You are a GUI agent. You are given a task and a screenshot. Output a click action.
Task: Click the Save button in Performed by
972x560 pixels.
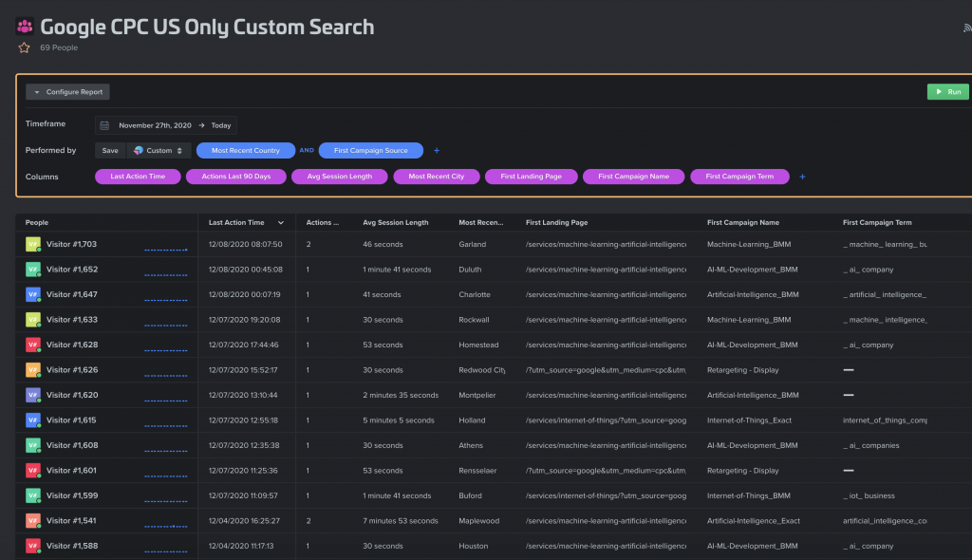point(110,150)
